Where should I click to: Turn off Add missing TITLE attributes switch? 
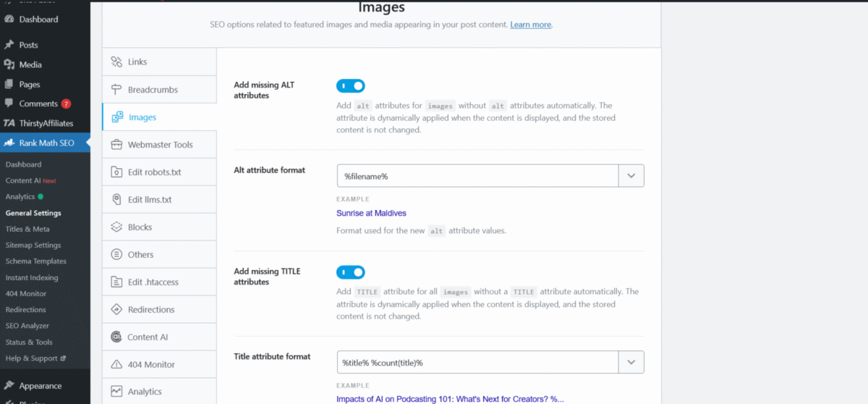pyautogui.click(x=351, y=272)
